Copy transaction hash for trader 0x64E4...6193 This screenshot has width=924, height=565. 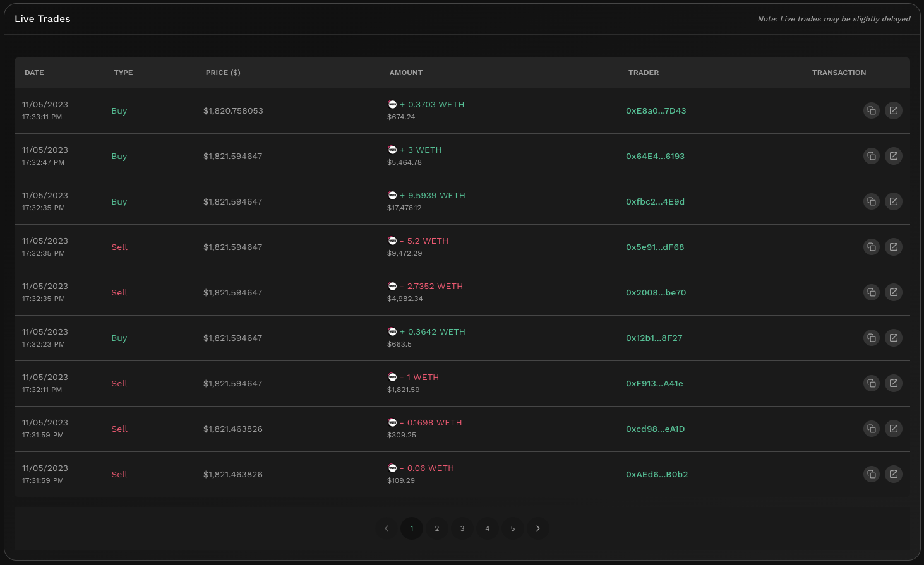click(x=871, y=156)
